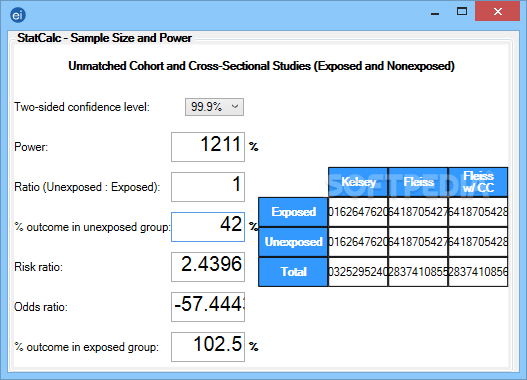Click the Kelsey value for Total row
Screen dimensions: 527x380
[358, 272]
